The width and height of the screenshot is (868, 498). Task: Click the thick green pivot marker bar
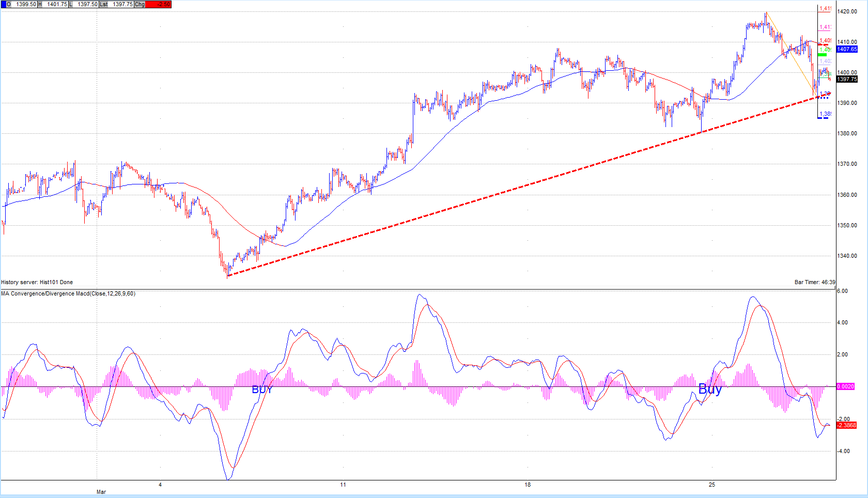point(822,54)
